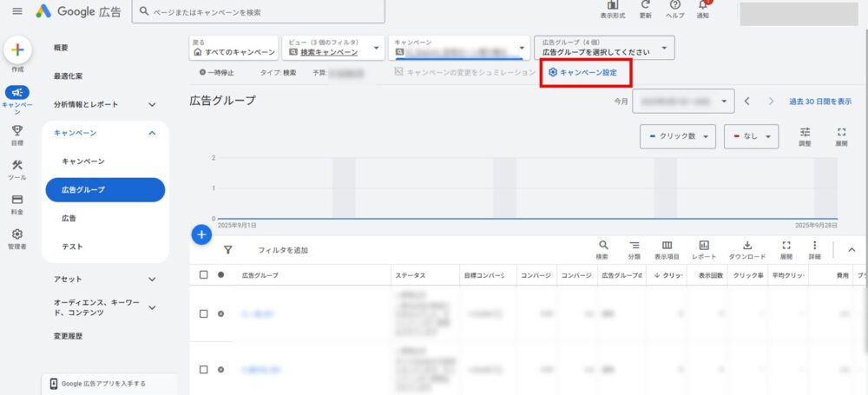Click キャンペーン設定 link
This screenshot has width=868, height=395.
[x=583, y=72]
